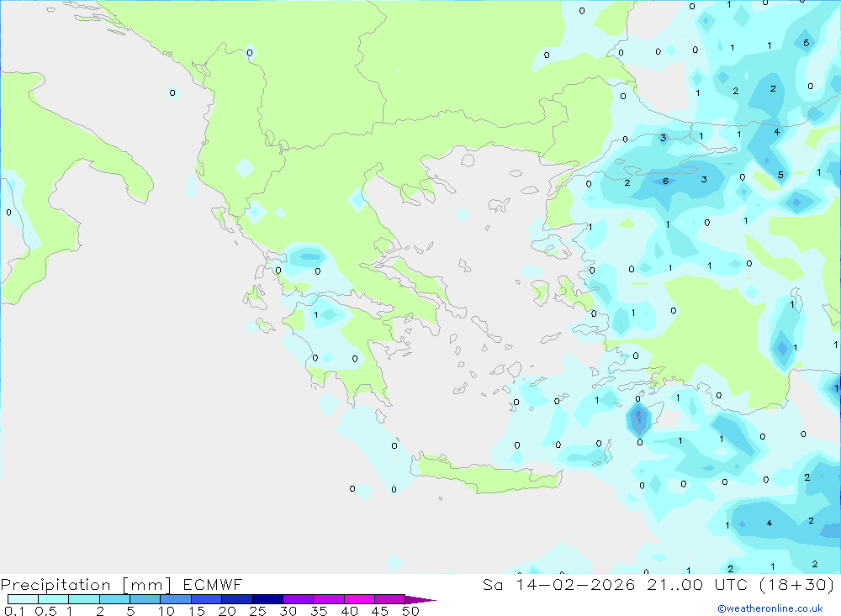Click the 20–25 mm legend color swatch
Image resolution: width=841 pixels, height=616 pixels.
pos(236,599)
